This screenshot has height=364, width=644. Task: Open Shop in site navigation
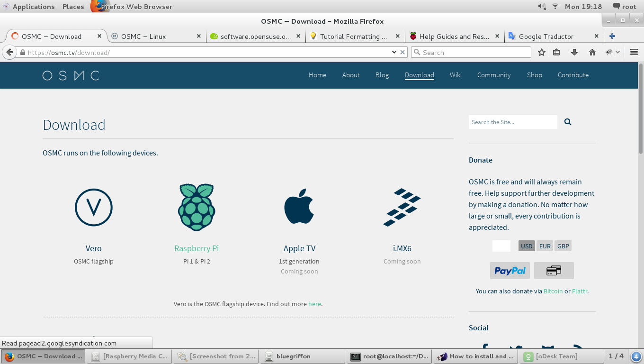point(534,75)
